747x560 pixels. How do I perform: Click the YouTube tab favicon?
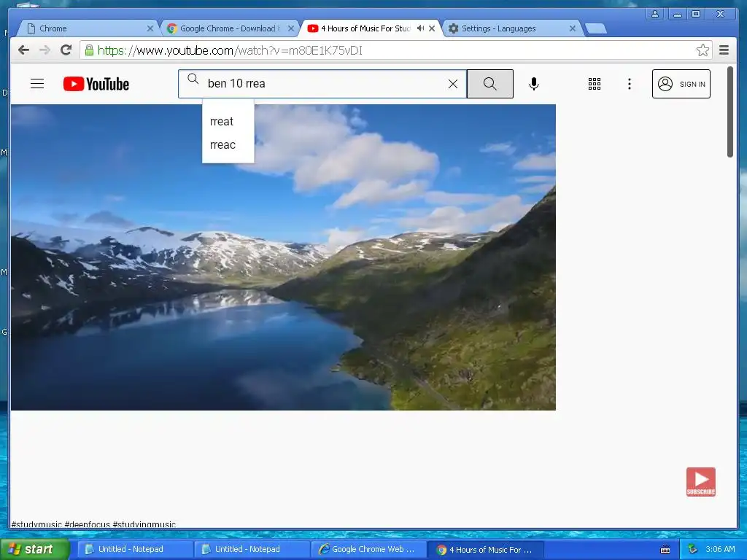coord(312,28)
